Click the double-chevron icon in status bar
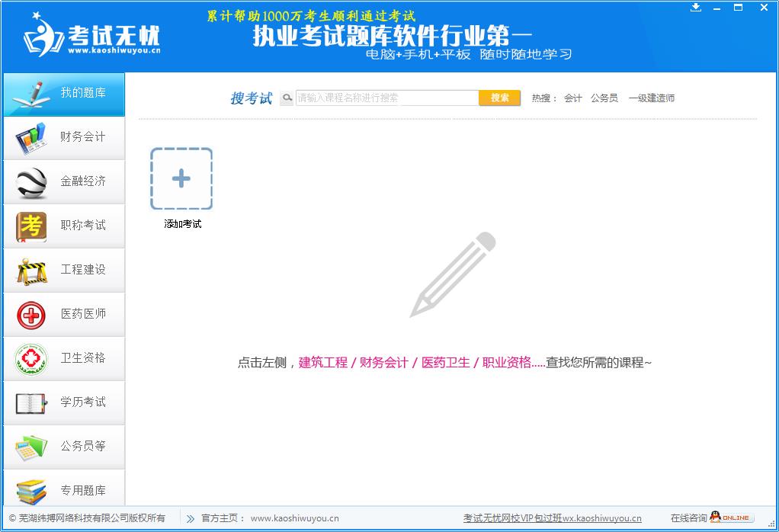The width and height of the screenshot is (779, 532). (x=191, y=518)
